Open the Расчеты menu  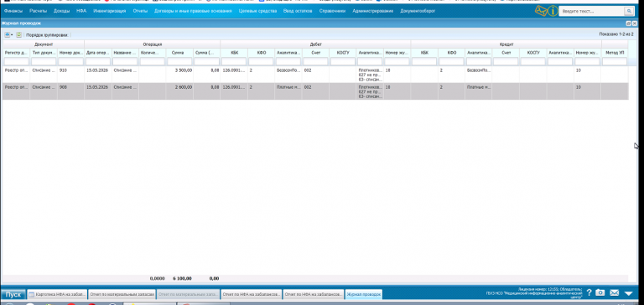click(38, 11)
